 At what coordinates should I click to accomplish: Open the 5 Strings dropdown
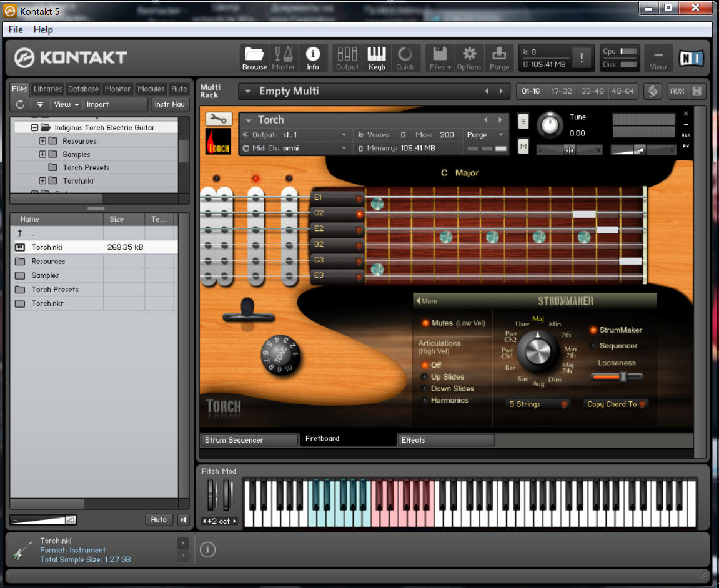click(x=537, y=404)
